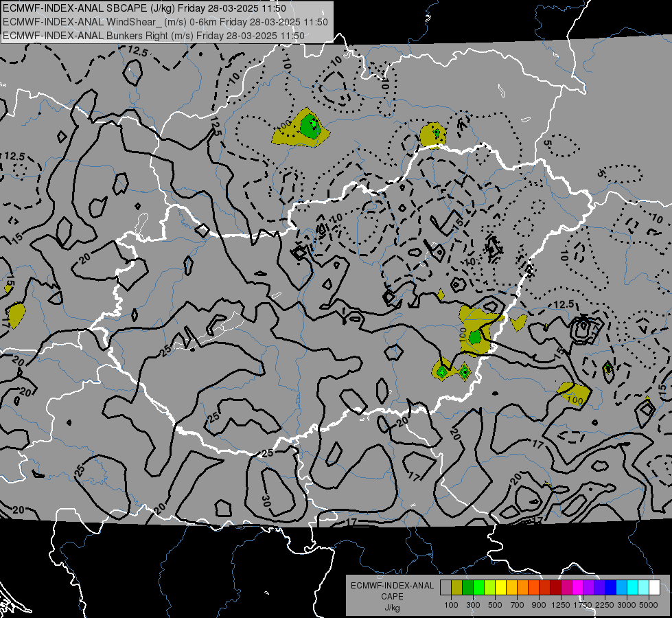The height and width of the screenshot is (618, 672).
Task: Select the dark green legend swatch
Action: click(467, 587)
